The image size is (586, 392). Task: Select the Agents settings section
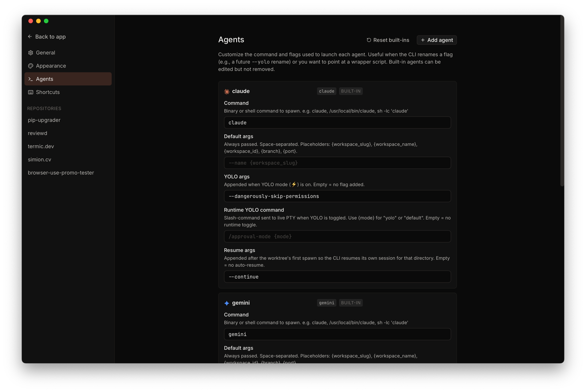click(x=68, y=79)
